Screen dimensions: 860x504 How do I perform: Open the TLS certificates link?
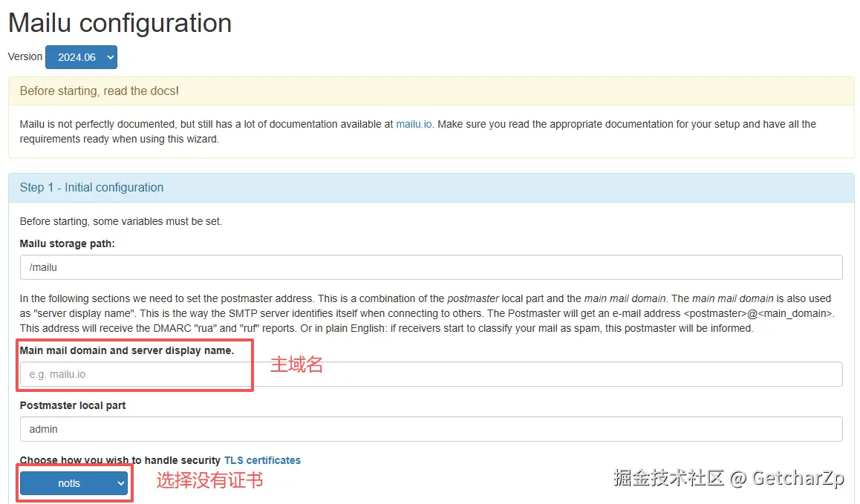tap(262, 460)
